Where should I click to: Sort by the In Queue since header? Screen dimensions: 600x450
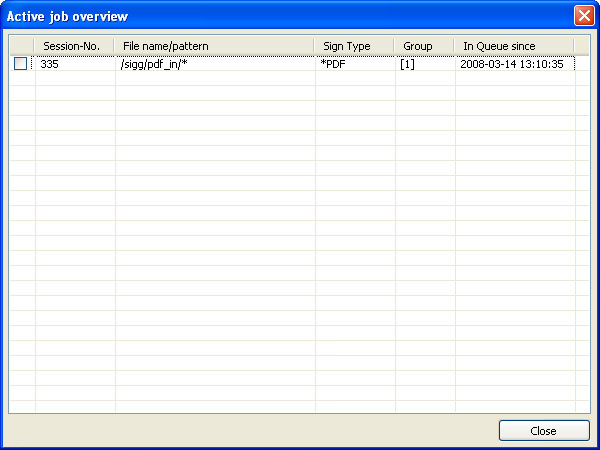click(499, 46)
